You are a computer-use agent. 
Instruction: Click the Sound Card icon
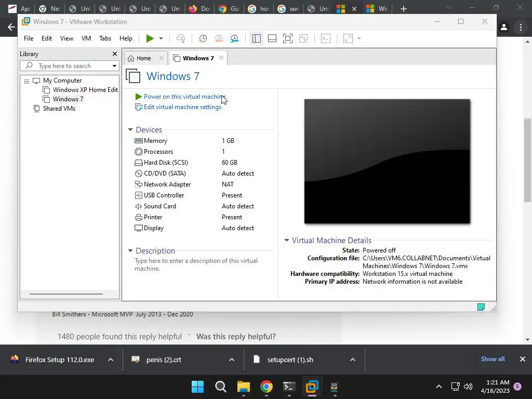tap(138, 206)
